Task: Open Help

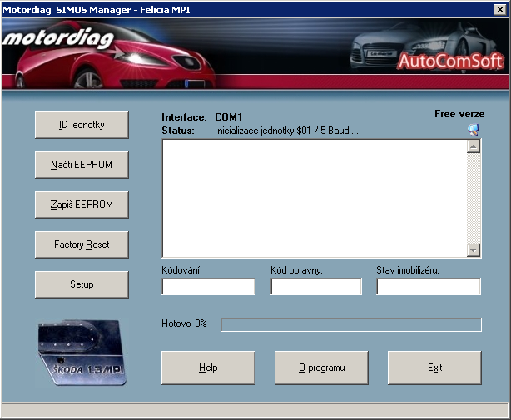Action: coord(208,368)
